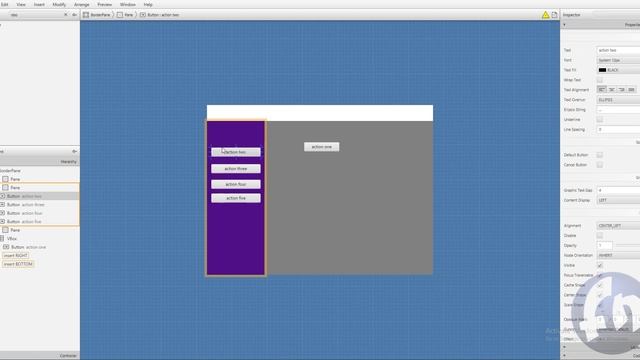Click the Ellipsis String input field

click(x=618, y=110)
